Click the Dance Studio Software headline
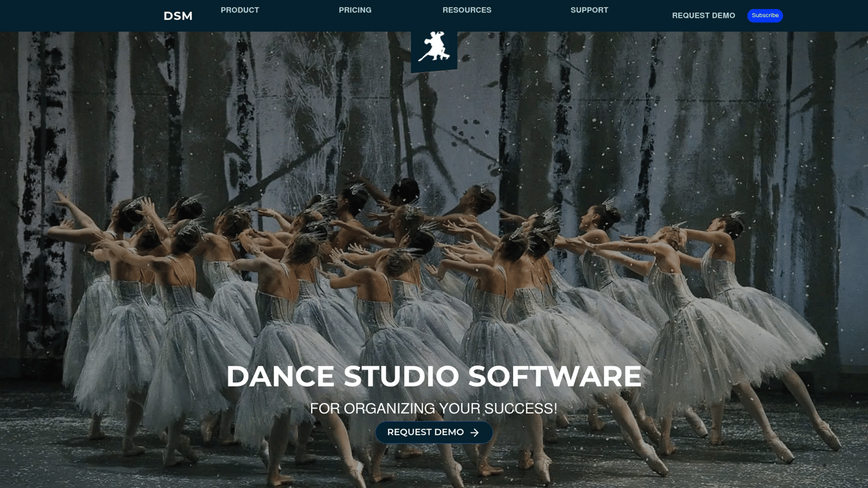The width and height of the screenshot is (868, 488). point(434,376)
